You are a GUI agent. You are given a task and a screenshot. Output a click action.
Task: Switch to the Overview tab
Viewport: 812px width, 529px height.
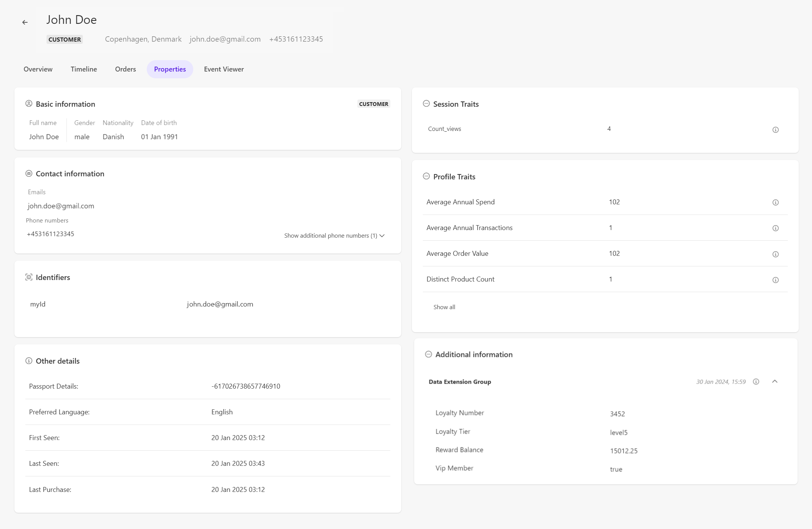38,69
